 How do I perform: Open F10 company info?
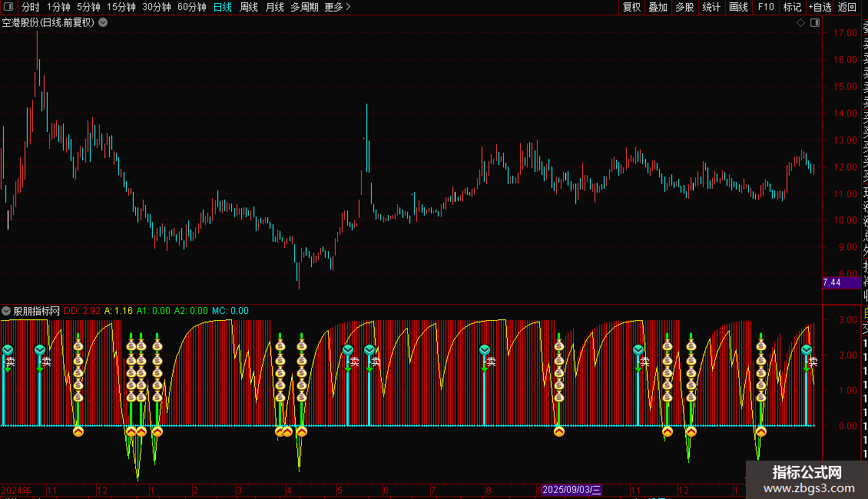pos(766,7)
